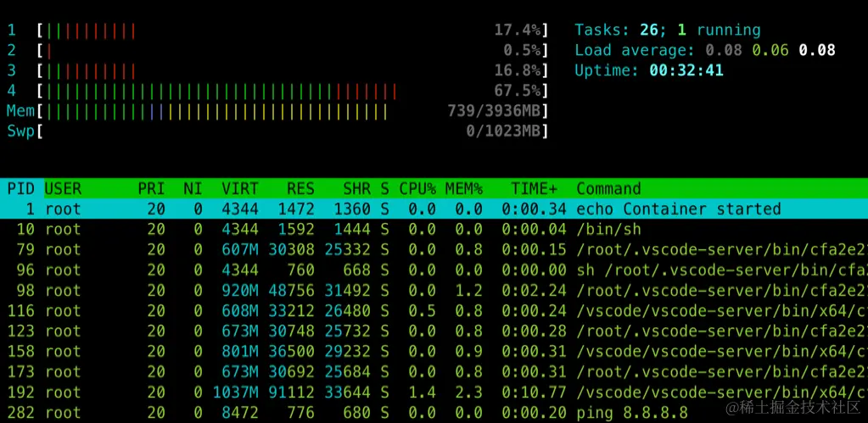This screenshot has height=423, width=868.
Task: Click the CPU 3 usage bar meter
Action: (294, 70)
